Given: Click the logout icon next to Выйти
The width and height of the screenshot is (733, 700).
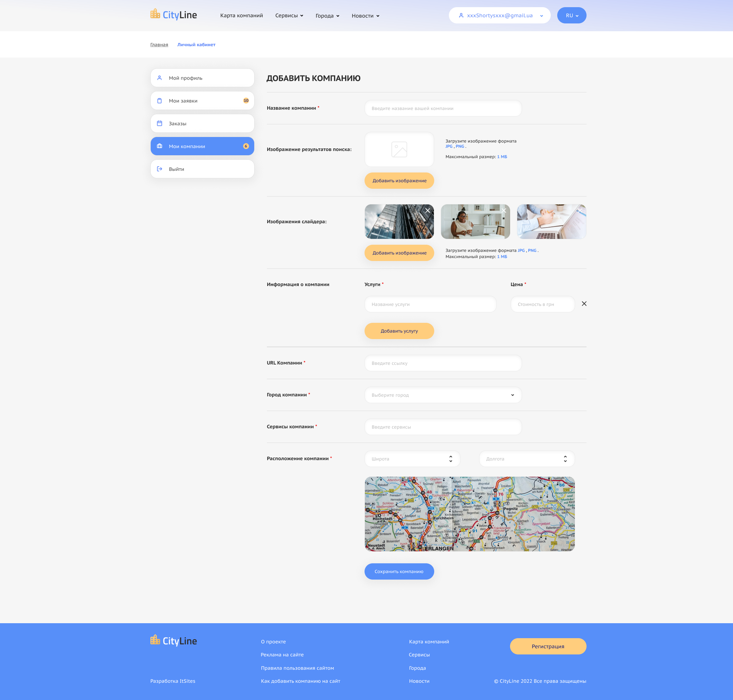Looking at the screenshot, I should (x=160, y=169).
